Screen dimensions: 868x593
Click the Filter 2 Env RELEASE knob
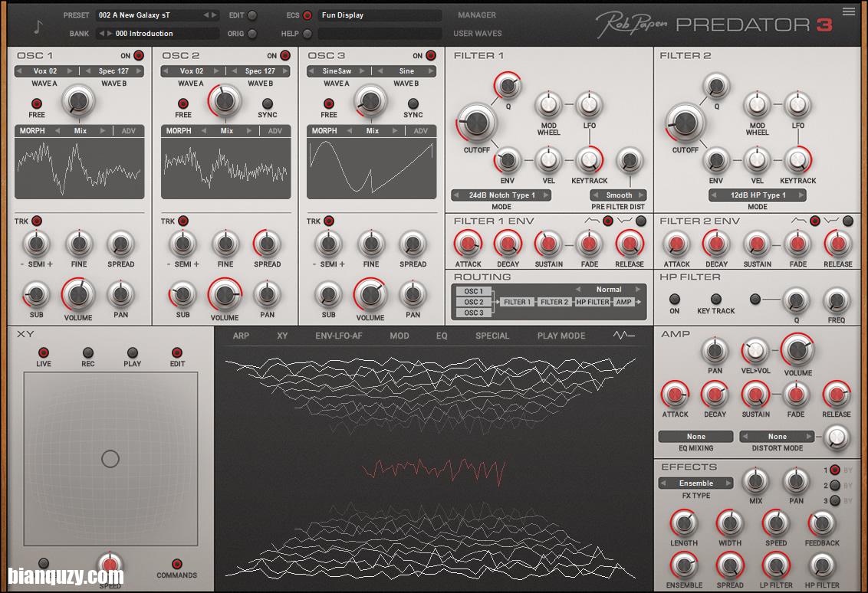pos(837,244)
